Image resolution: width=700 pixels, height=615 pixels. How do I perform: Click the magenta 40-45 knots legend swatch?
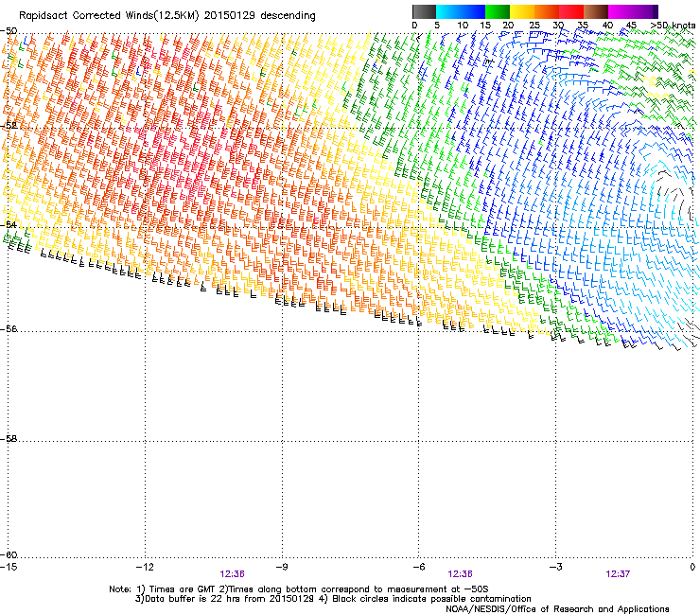(x=621, y=11)
